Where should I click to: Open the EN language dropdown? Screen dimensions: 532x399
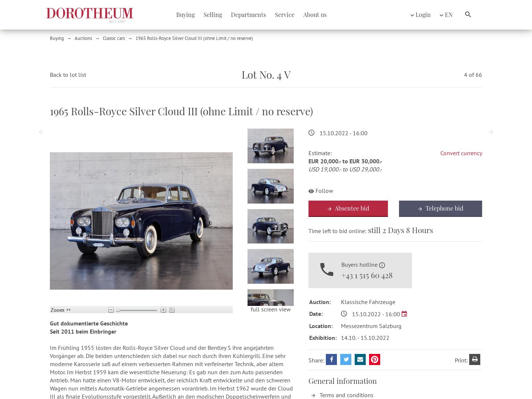click(x=446, y=15)
